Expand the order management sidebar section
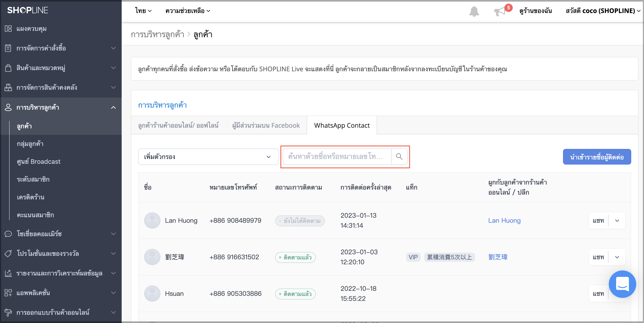 coord(113,48)
